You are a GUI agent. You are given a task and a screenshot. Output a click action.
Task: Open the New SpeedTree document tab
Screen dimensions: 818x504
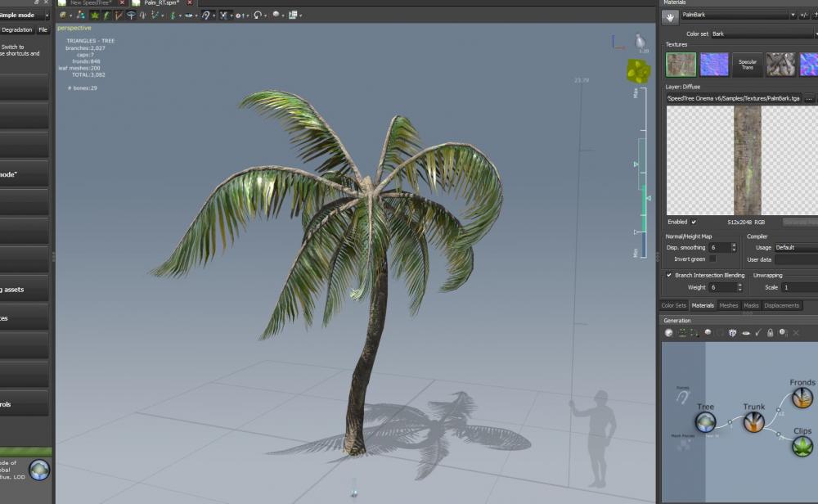(91, 3)
